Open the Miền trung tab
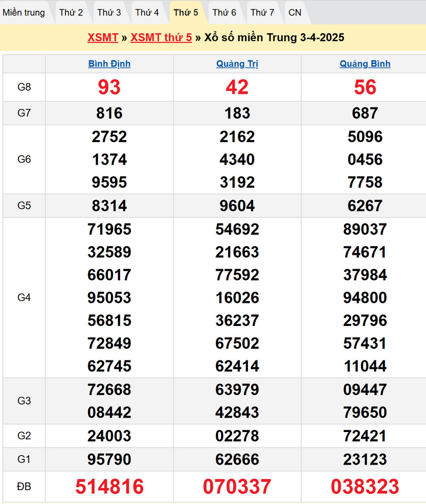This screenshot has height=504, width=426. pyautogui.click(x=24, y=12)
